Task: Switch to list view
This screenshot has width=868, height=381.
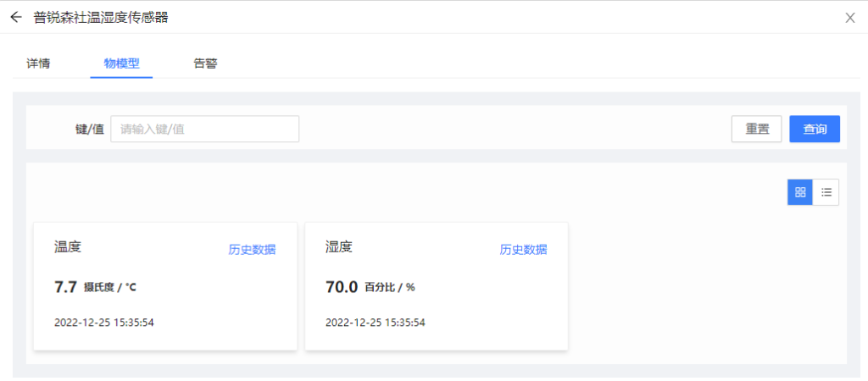Action: click(x=826, y=192)
